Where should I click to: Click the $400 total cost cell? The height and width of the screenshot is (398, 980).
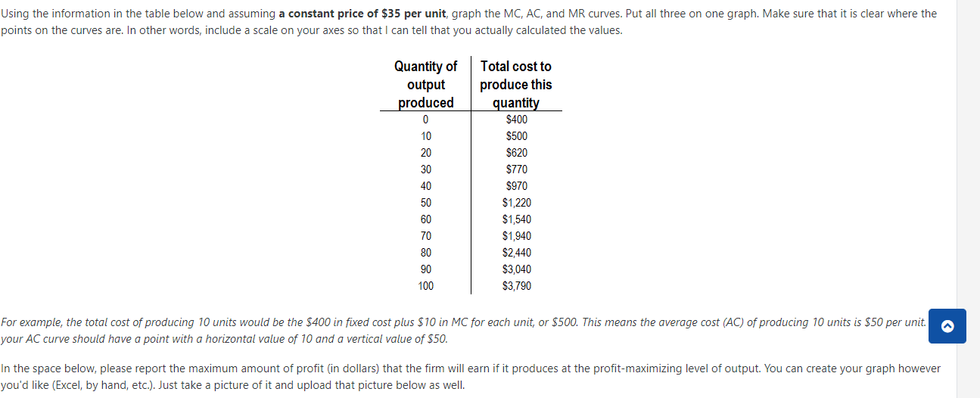click(517, 120)
